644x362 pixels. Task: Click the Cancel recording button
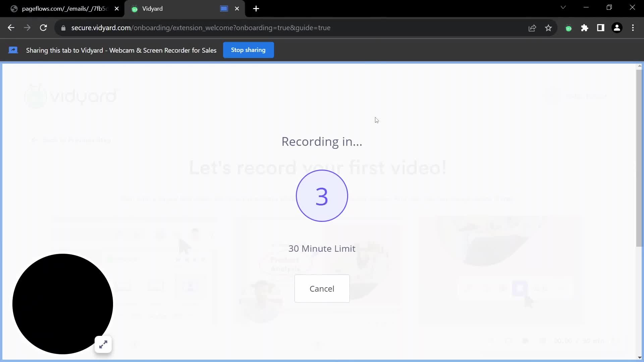click(x=322, y=289)
